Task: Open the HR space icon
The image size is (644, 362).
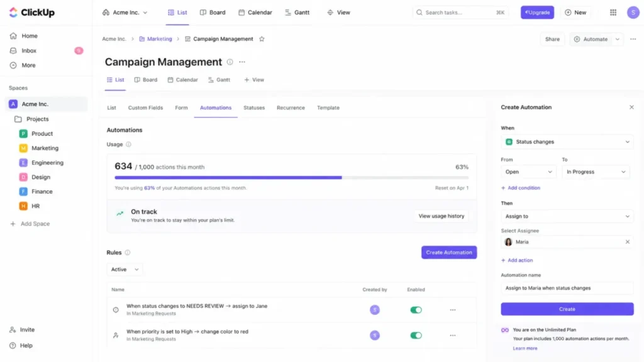Action: coord(23,206)
